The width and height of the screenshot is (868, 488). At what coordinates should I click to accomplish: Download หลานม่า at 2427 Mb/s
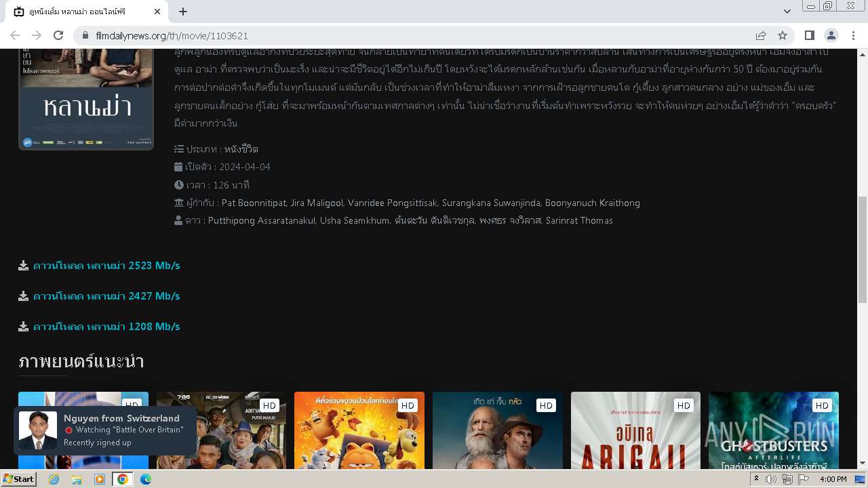tap(106, 296)
